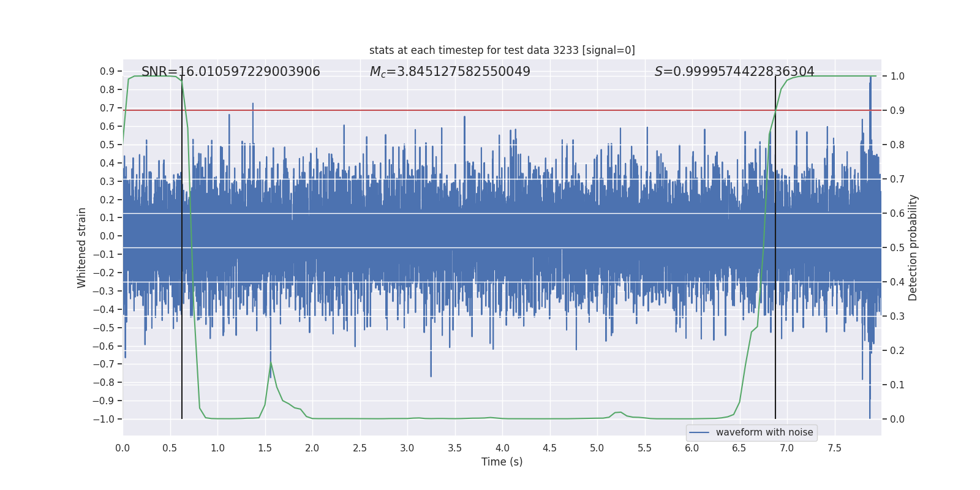Click the right axis tick label 0.5
Image resolution: width=980 pixels, height=490 pixels.
coord(897,247)
